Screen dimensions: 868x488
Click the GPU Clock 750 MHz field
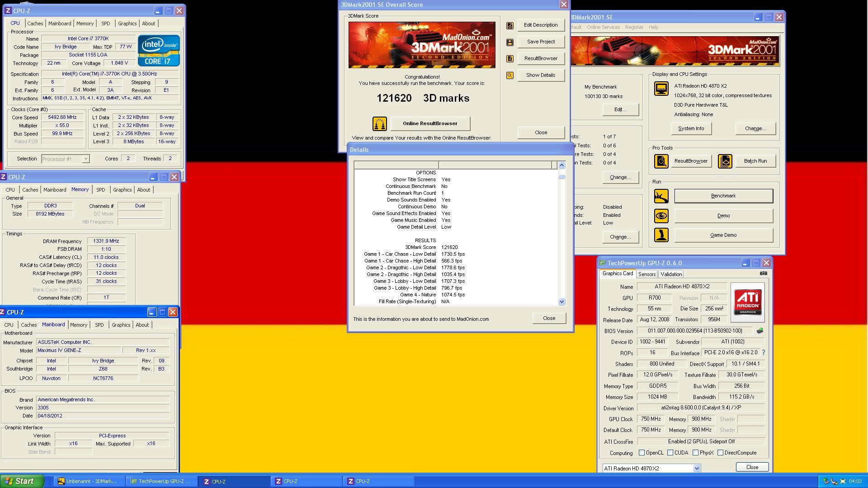pos(651,419)
